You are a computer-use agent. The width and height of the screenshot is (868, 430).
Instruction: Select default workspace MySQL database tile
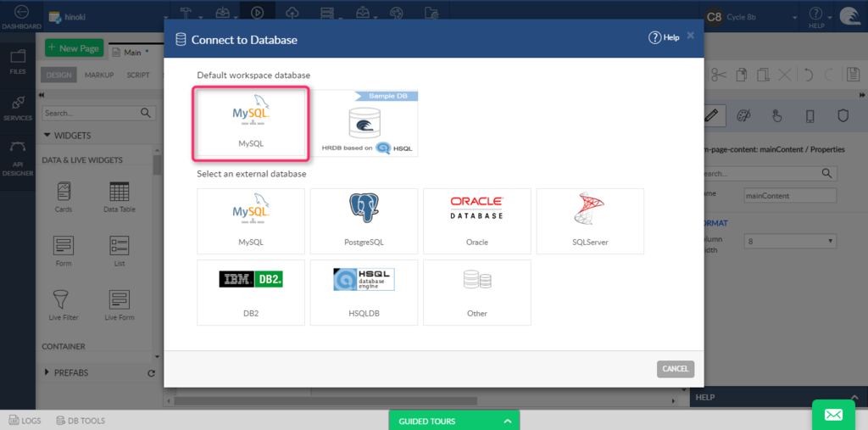click(251, 124)
